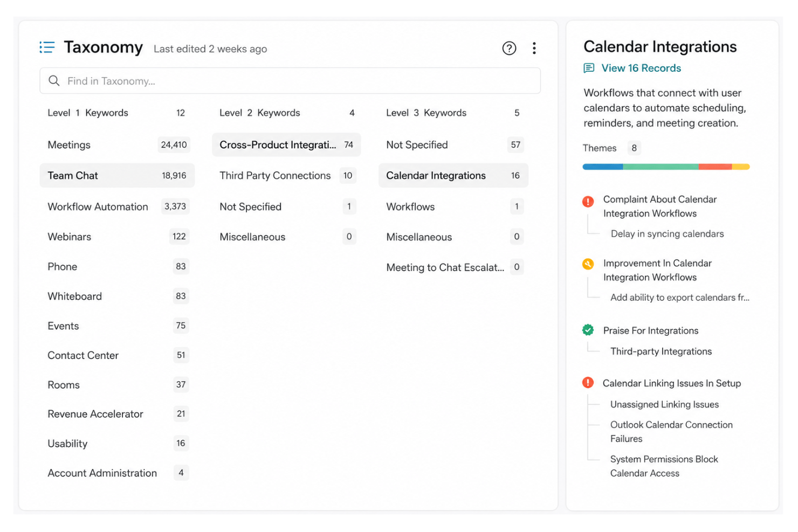Click green check icon beside Praise For Integrations
The height and width of the screenshot is (532, 798).
click(x=588, y=330)
